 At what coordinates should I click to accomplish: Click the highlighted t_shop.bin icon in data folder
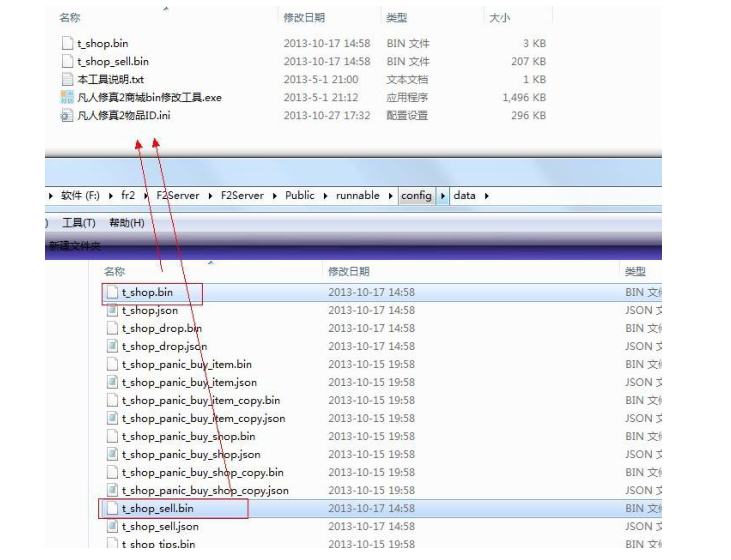point(112,292)
